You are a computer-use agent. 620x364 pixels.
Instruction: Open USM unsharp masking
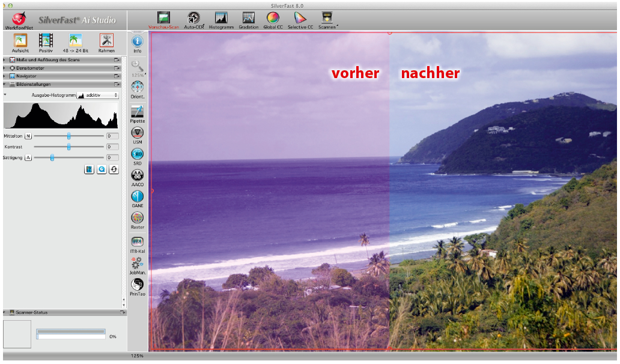(137, 135)
